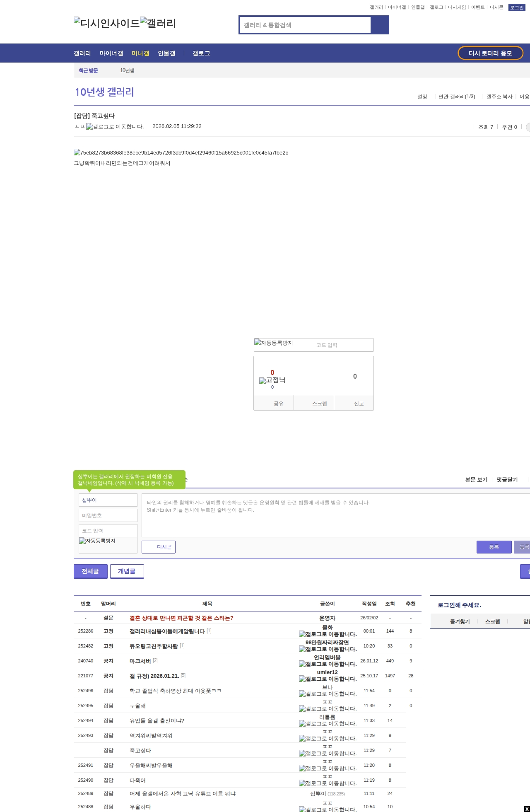This screenshot has width=530, height=812.
Task: Click the search button beside the search box
Action: pyautogui.click(x=380, y=25)
